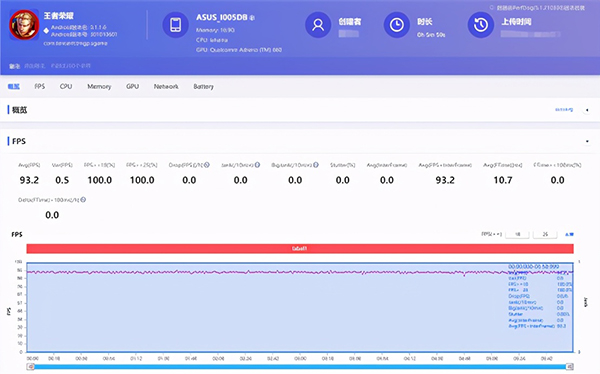Image resolution: width=600 pixels, height=374 pixels.
Task: Switch to the FPS tab
Action: [39, 87]
